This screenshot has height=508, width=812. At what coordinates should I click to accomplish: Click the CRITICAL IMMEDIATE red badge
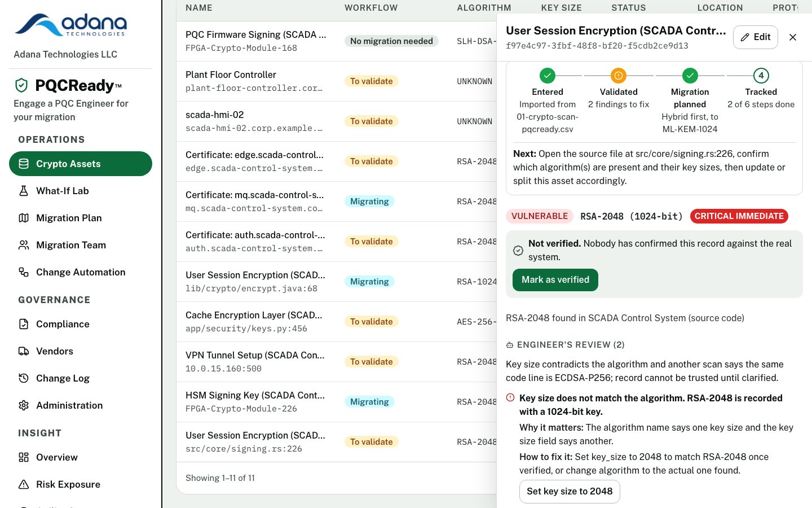pos(739,216)
